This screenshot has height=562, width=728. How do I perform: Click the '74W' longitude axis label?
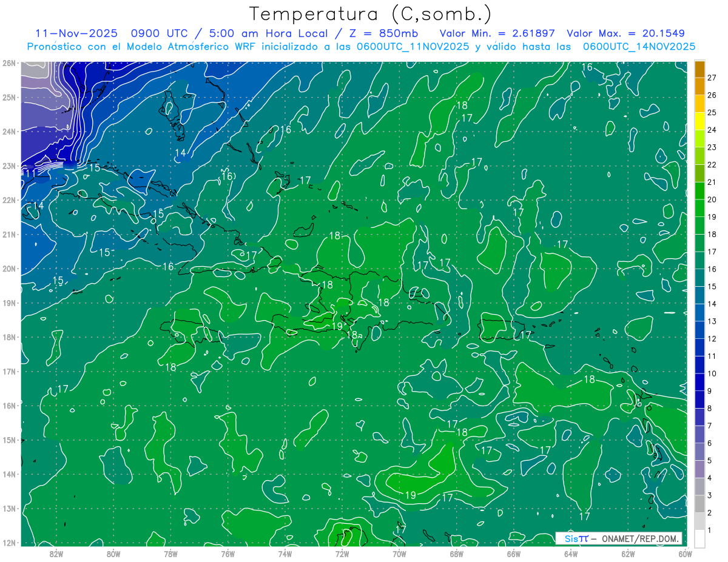point(285,554)
